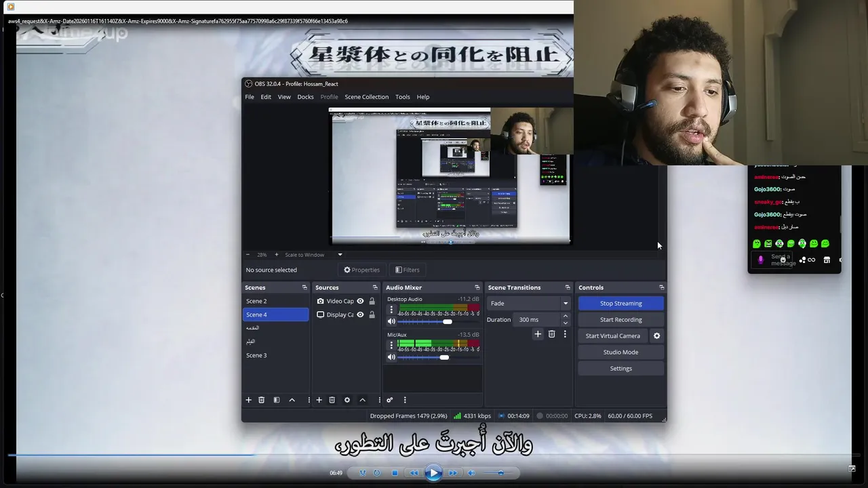Viewport: 868px width, 488px height.
Task: Click the chat microphone icon
Action: 760,260
